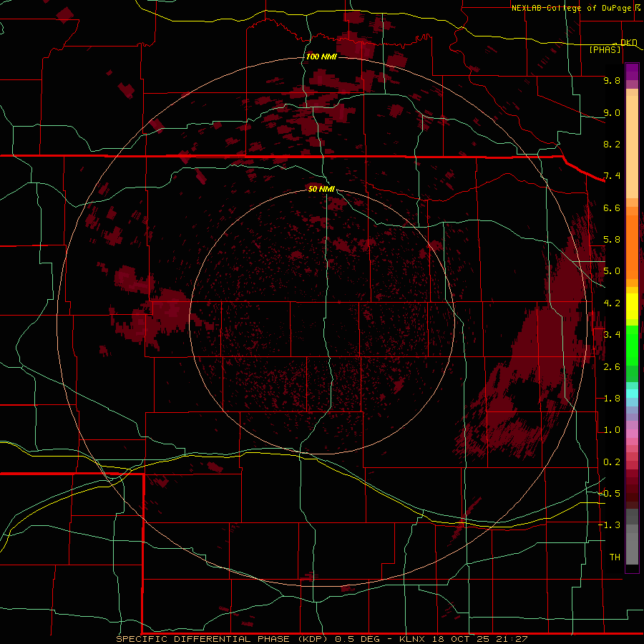
Task: Click the 7.4 value on color scale
Action: tap(612, 176)
